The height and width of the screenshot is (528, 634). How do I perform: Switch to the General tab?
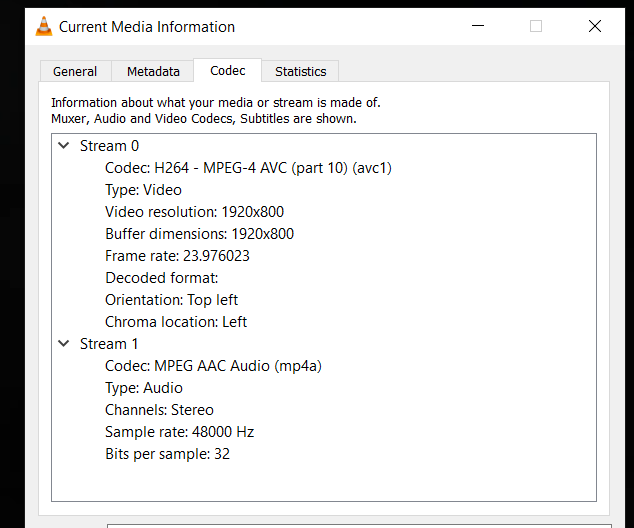pos(75,71)
